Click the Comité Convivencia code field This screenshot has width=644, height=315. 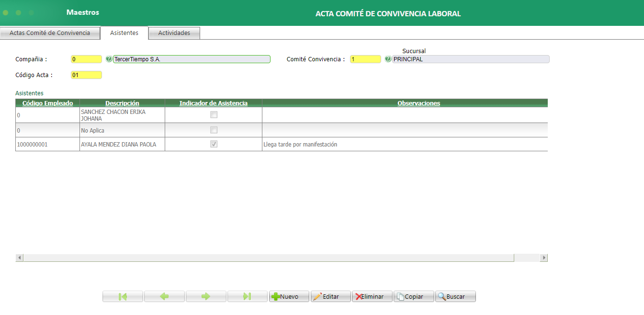[365, 59]
